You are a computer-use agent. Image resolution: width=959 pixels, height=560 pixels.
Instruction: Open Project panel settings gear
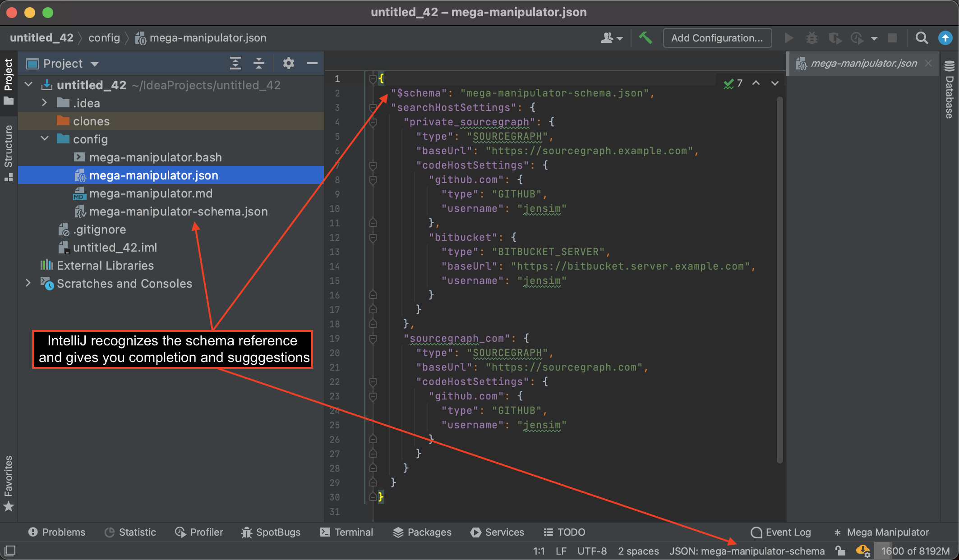pyautogui.click(x=289, y=64)
